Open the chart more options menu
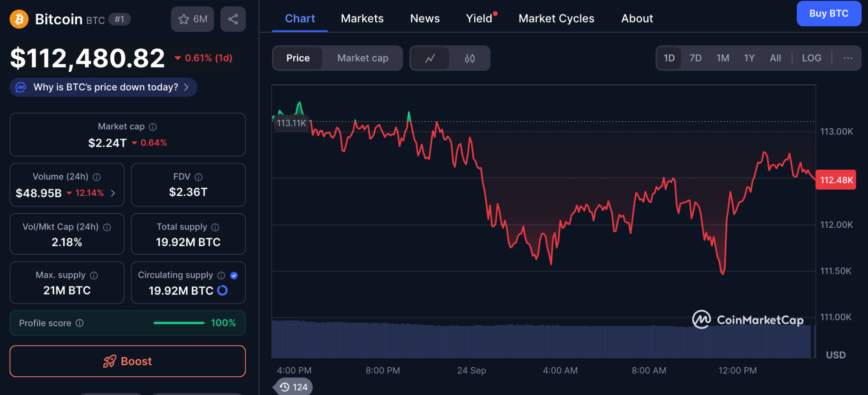Screen dimensions: 868x395 pyautogui.click(x=848, y=58)
